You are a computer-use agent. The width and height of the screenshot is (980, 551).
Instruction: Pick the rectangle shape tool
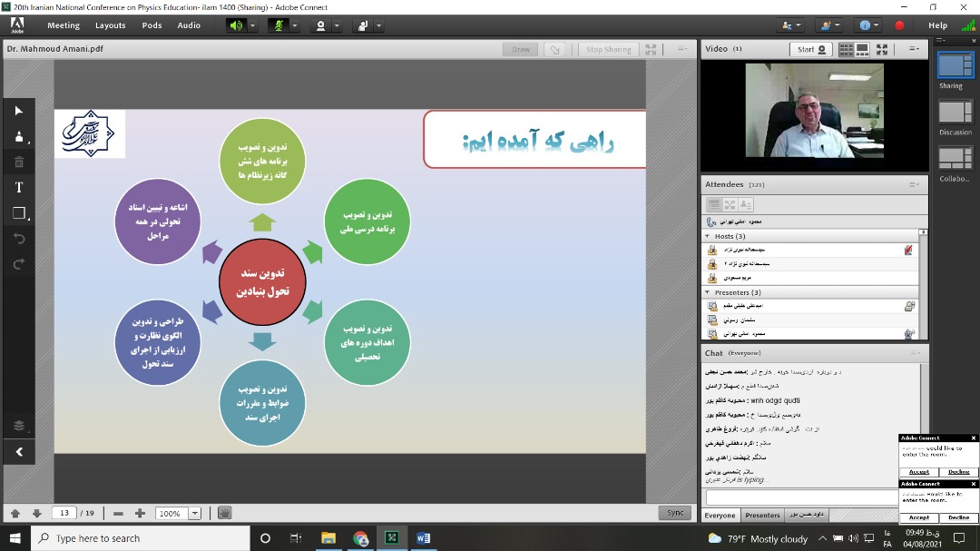pyautogui.click(x=19, y=214)
